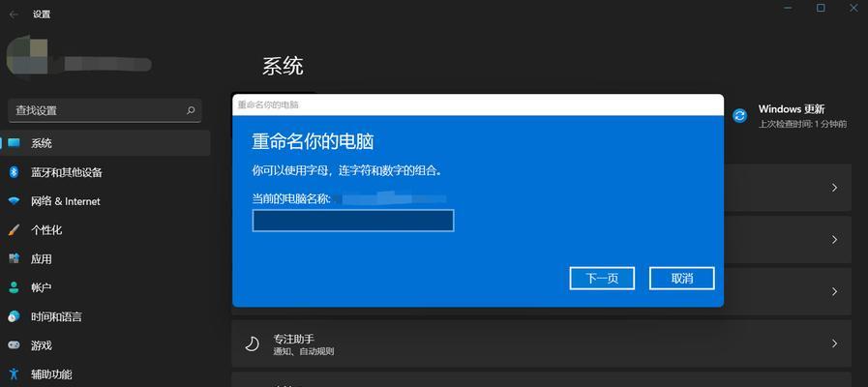
Task: Click 设置 title in title bar
Action: tap(42, 15)
